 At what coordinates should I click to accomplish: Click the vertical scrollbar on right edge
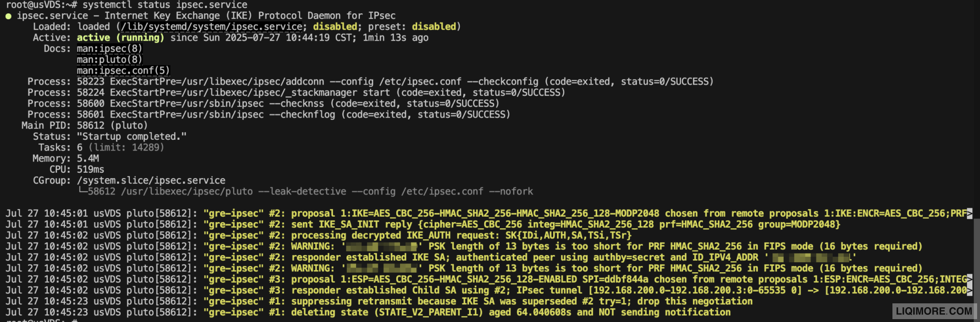[x=977, y=263]
